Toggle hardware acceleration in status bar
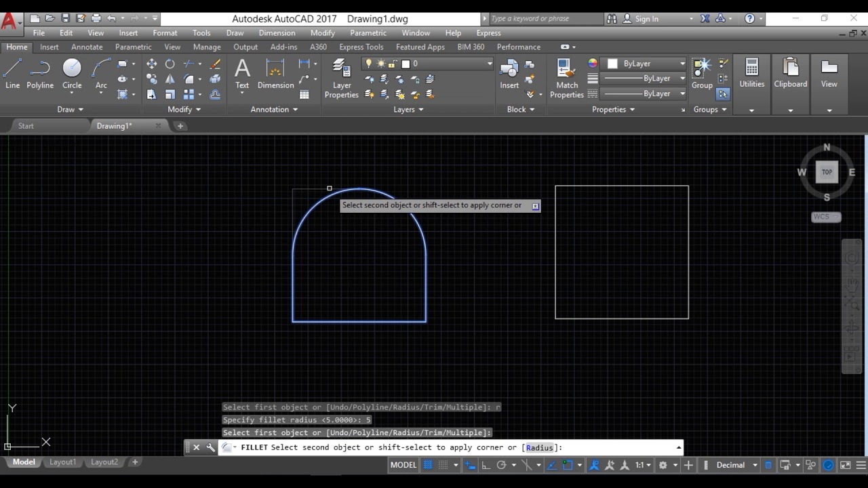The image size is (868, 488). coord(828,465)
